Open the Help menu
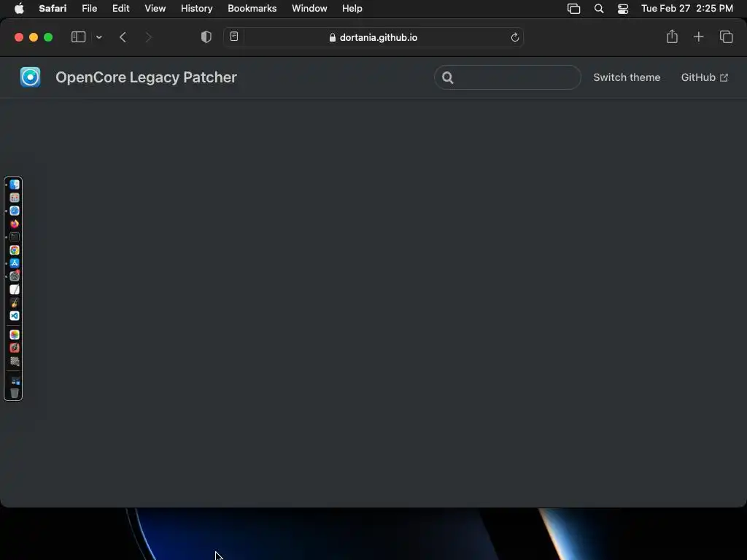The width and height of the screenshot is (747, 560). pyautogui.click(x=352, y=9)
